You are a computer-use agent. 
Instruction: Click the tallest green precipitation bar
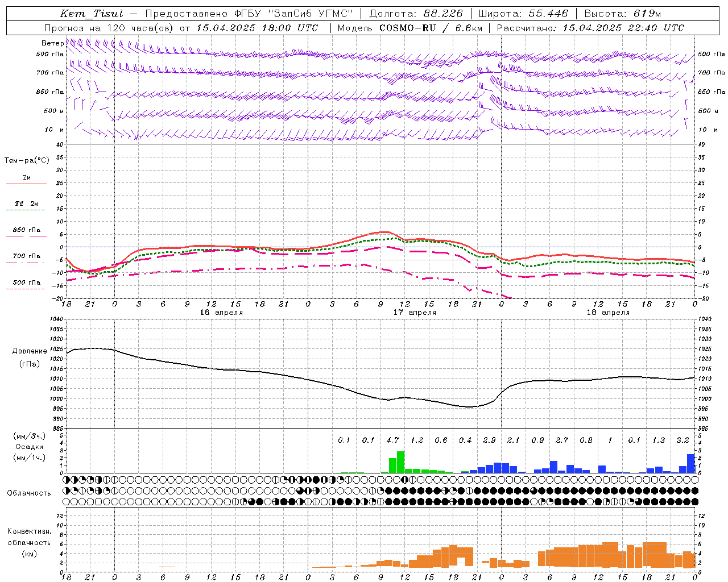click(401, 462)
